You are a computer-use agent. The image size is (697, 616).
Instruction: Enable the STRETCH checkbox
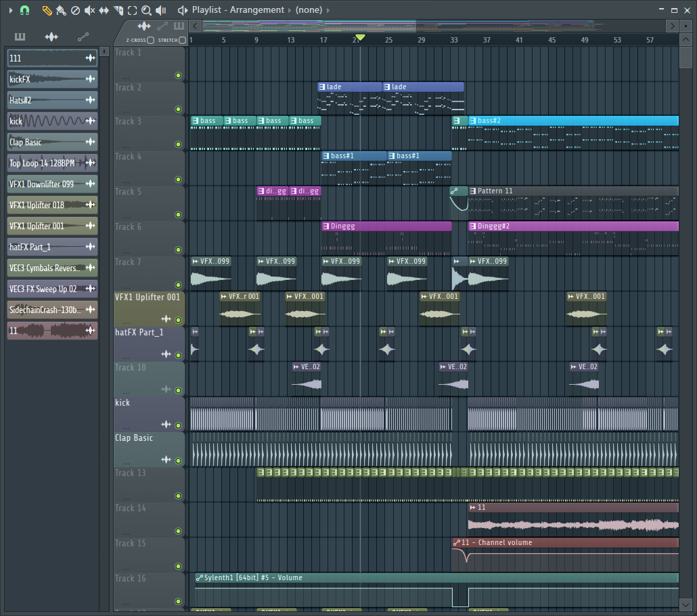click(182, 40)
